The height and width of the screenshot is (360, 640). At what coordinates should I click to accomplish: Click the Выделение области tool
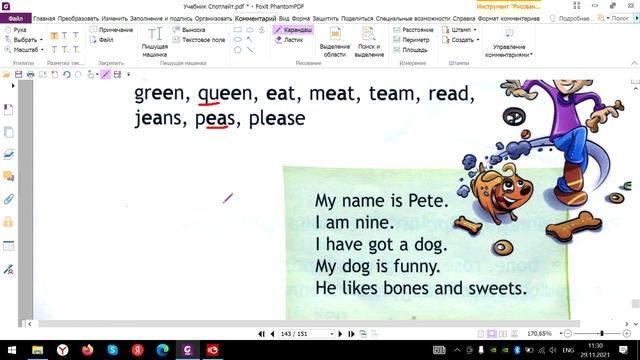(x=335, y=42)
